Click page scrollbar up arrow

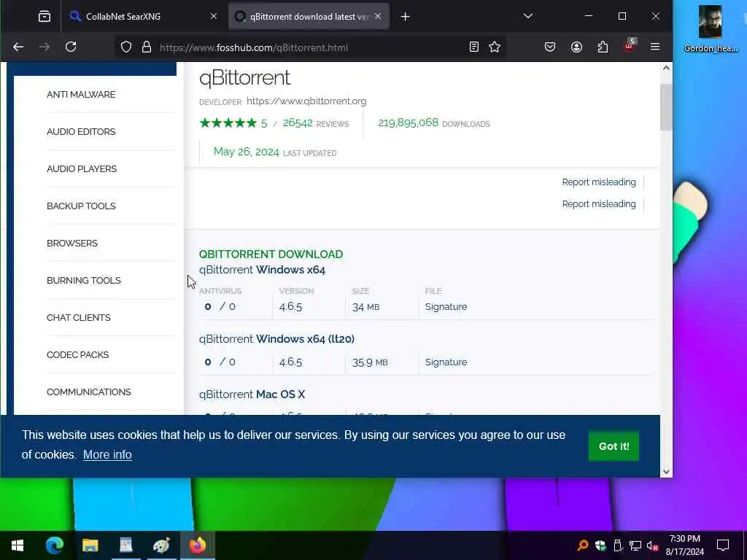point(666,68)
